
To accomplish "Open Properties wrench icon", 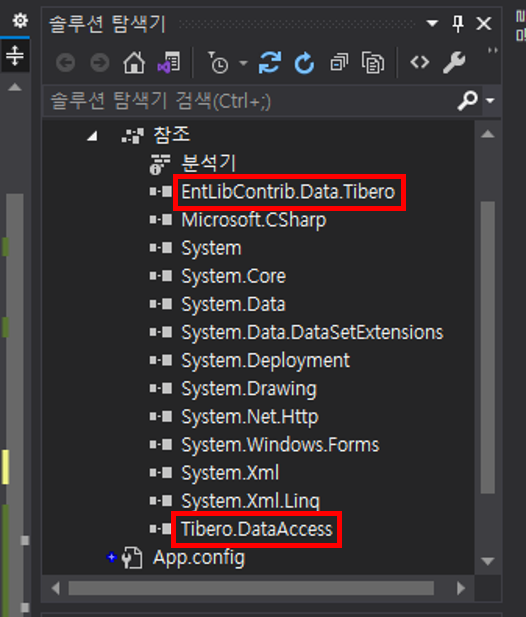I will (454, 63).
